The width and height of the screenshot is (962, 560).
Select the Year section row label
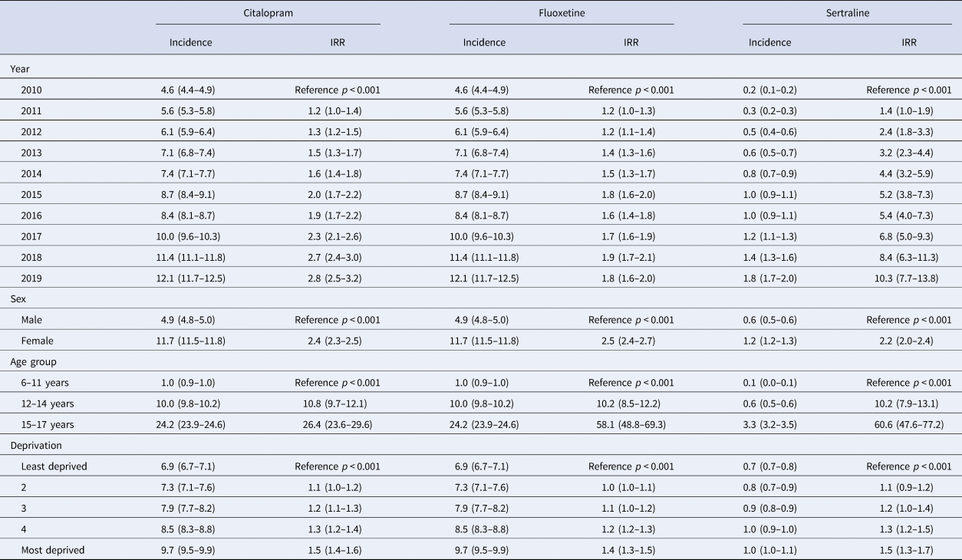[20, 69]
